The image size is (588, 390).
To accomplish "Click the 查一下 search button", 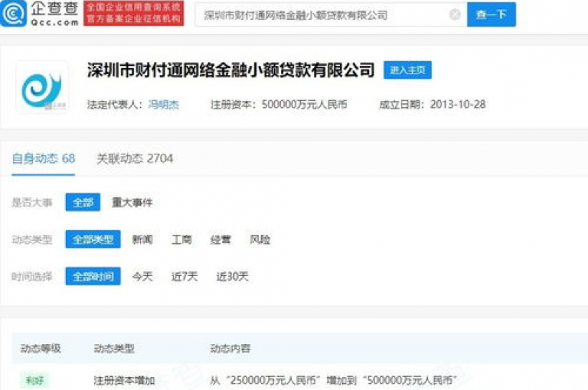I will click(492, 15).
